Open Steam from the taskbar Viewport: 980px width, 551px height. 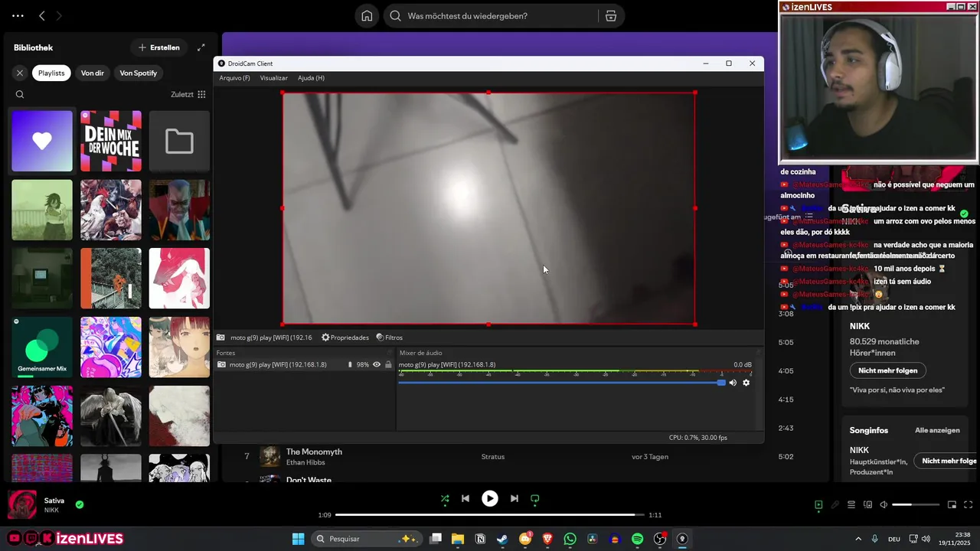click(x=502, y=539)
